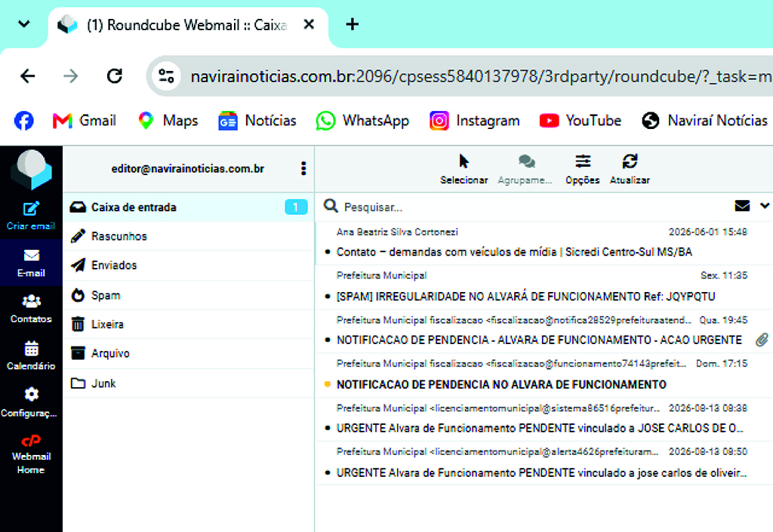Open Gmail bookmark
Image resolution: width=773 pixels, height=532 pixels.
[x=85, y=121]
